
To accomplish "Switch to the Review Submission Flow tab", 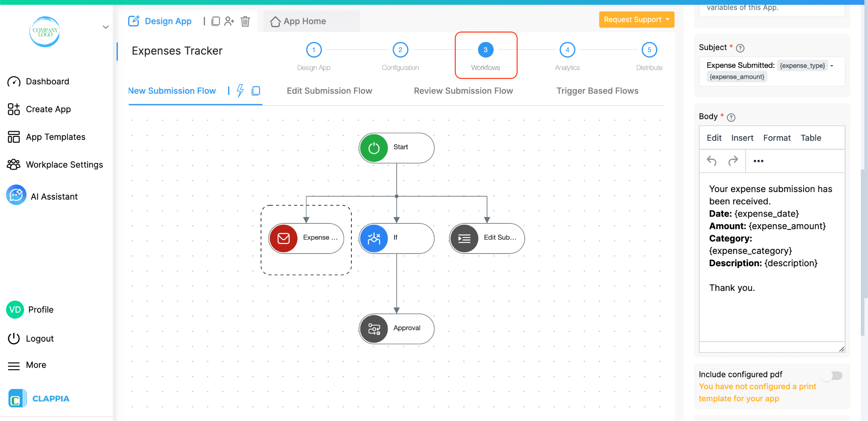I will click(463, 90).
